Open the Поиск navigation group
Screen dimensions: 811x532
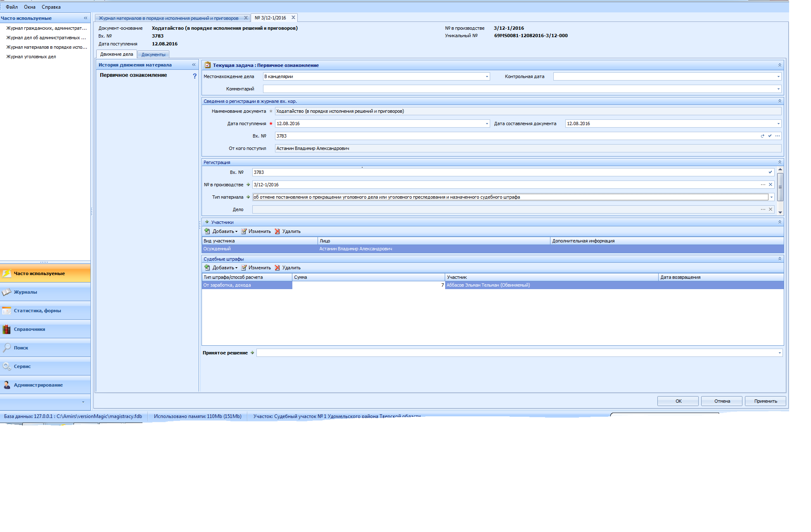pos(45,348)
